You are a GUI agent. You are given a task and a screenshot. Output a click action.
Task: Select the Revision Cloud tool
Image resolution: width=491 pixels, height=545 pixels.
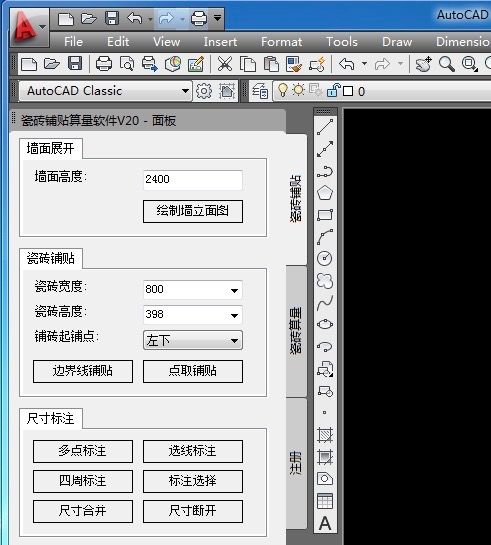tap(325, 280)
